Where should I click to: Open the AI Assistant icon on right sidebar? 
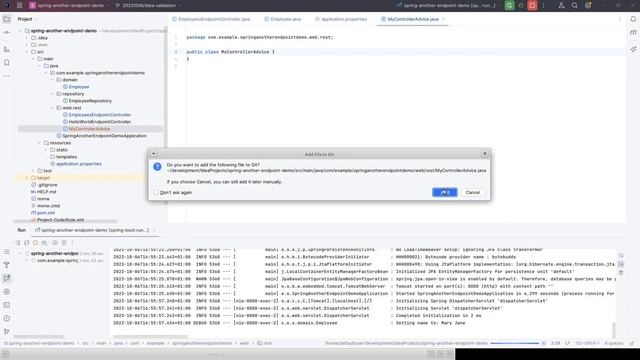coord(633,49)
